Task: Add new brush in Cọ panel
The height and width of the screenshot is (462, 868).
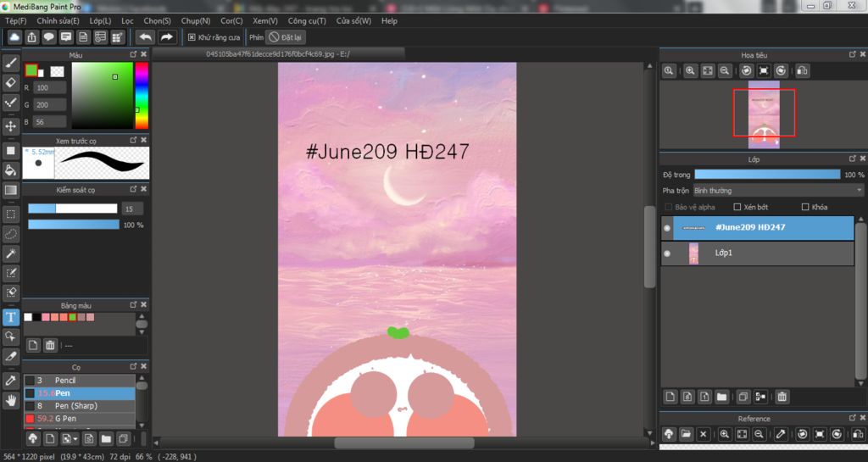Action: [x=50, y=439]
